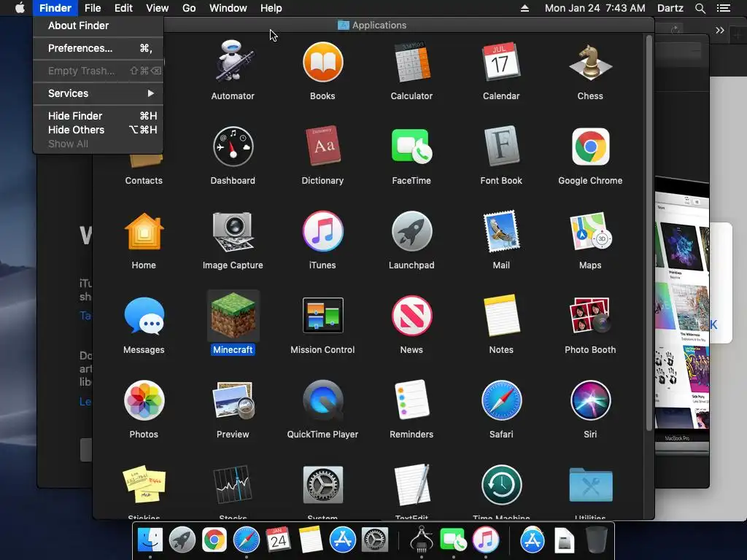This screenshot has height=560, width=747.
Task: Open the Books app icon
Action: (x=322, y=62)
